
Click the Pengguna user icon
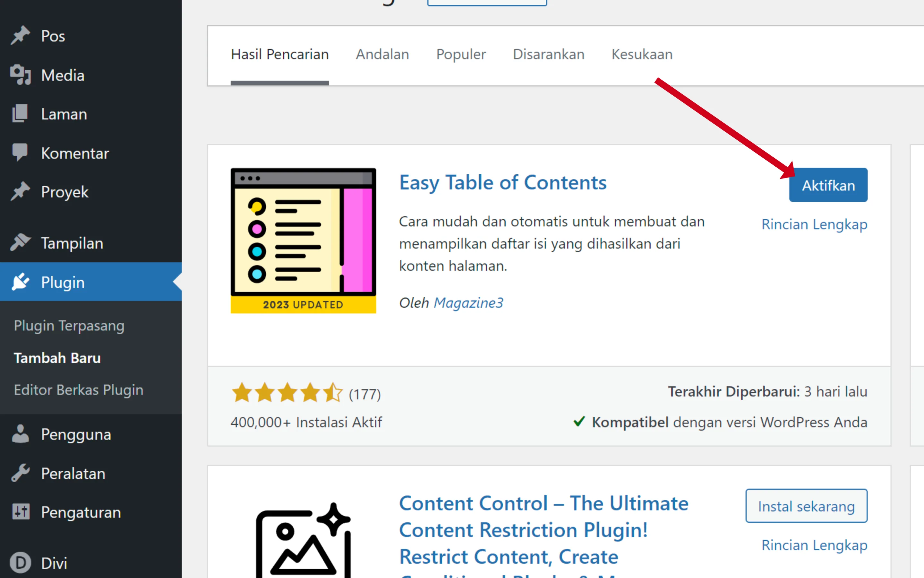click(20, 434)
